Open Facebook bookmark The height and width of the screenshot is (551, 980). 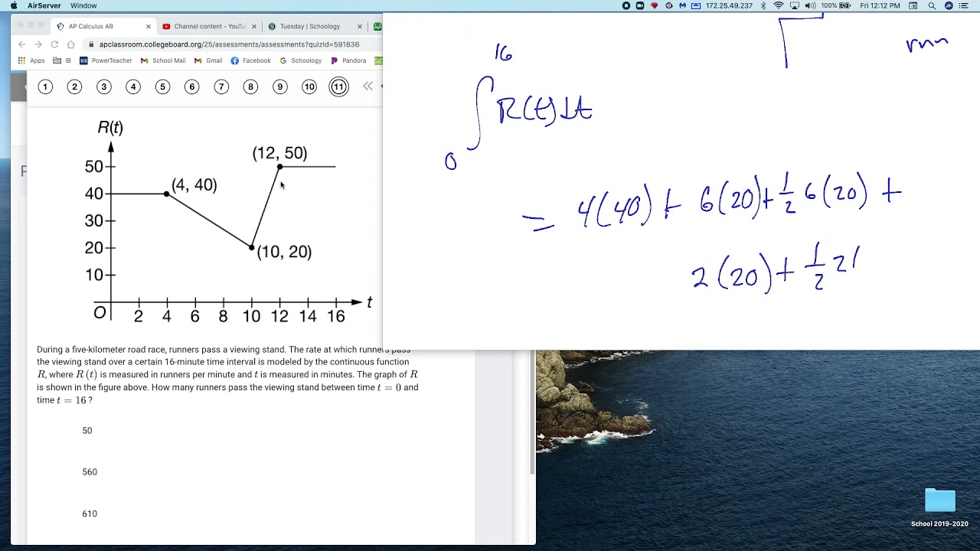click(x=251, y=60)
